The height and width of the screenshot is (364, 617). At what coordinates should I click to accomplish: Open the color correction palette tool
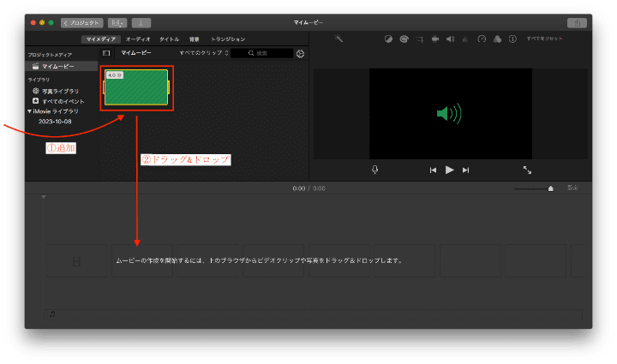click(x=404, y=39)
